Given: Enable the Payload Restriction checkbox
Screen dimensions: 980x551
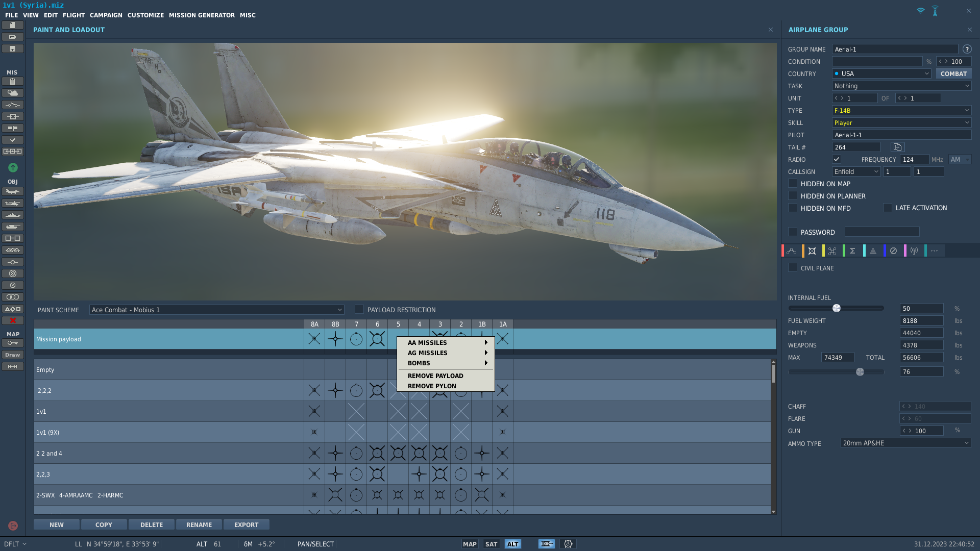Looking at the screenshot, I should click(x=359, y=309).
